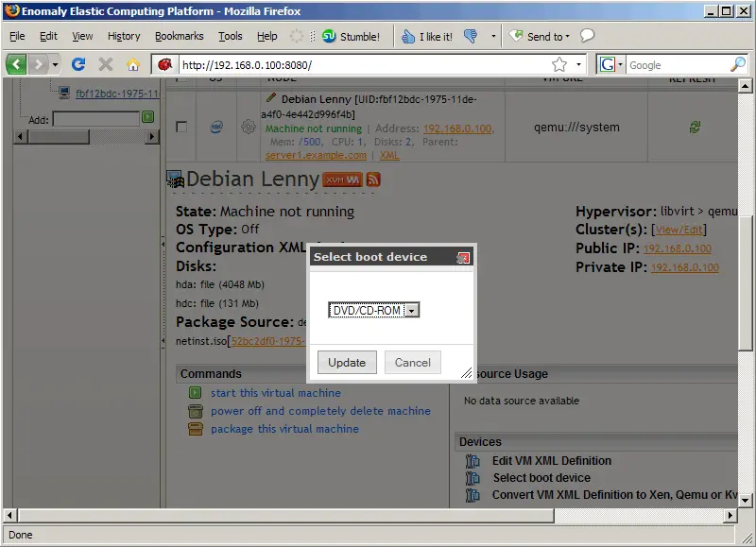Click the I like it thumbs-up icon
The width and height of the screenshot is (756, 547).
408,36
